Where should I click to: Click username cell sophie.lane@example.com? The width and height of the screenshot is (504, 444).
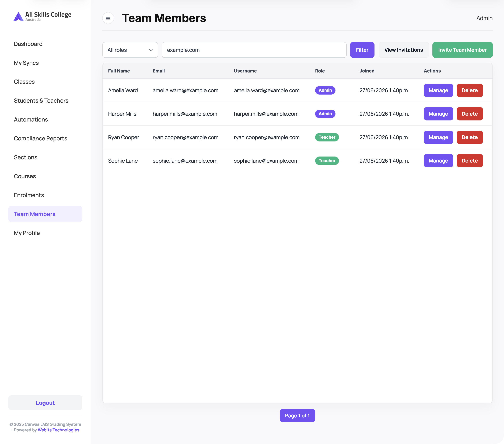[266, 161]
